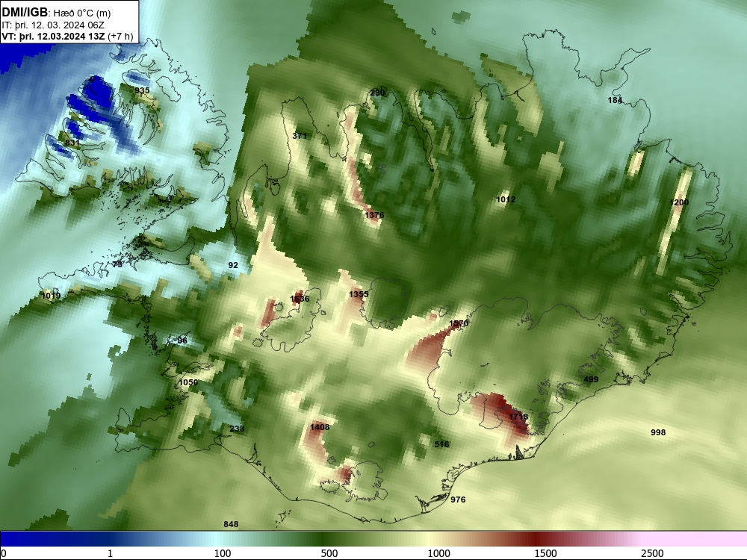Click the 100 tick on color legend
747x560 pixels.
[x=223, y=553]
